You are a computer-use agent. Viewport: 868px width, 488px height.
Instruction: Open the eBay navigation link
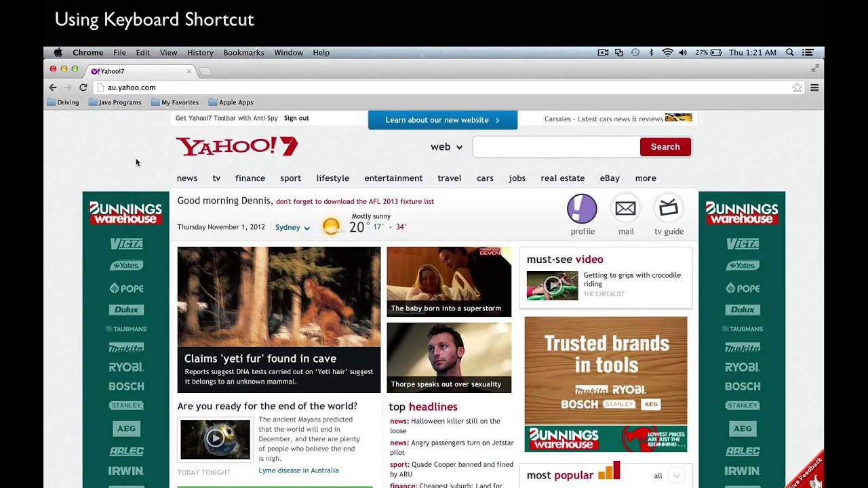coord(610,178)
